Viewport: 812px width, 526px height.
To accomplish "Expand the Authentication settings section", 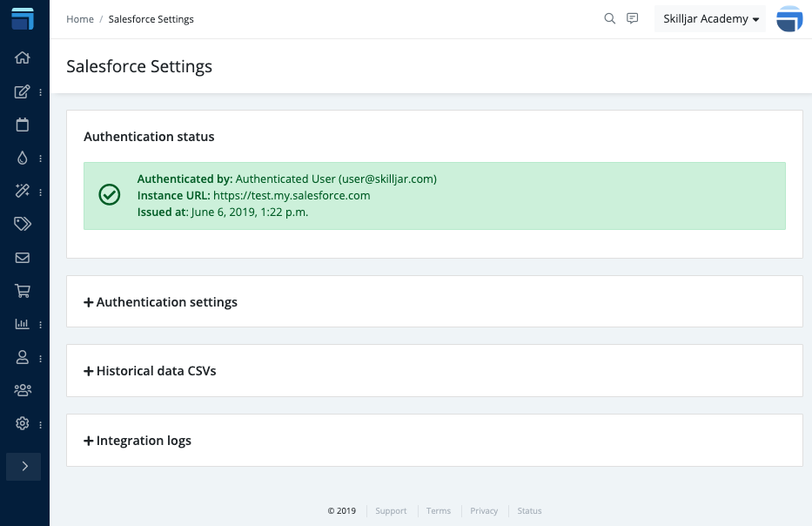I will point(160,302).
